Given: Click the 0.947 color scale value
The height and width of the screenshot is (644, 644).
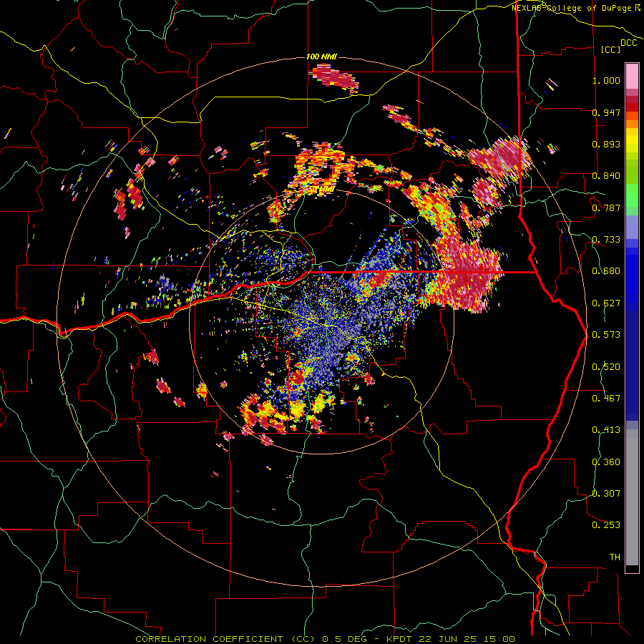Looking at the screenshot, I should (606, 112).
